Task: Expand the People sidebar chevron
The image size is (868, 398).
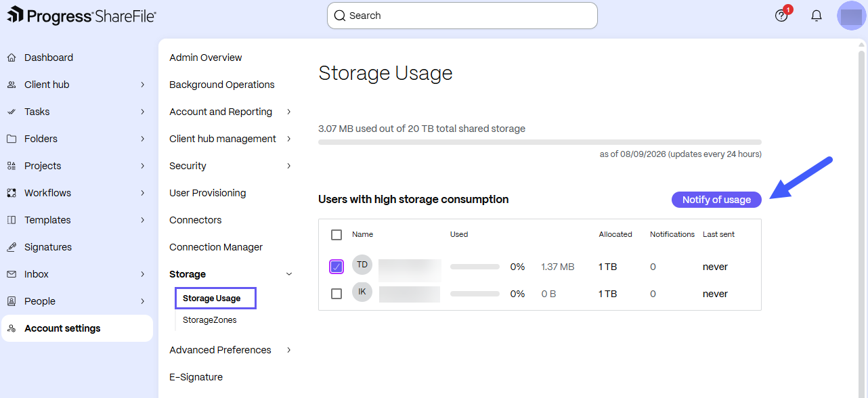Action: 142,301
